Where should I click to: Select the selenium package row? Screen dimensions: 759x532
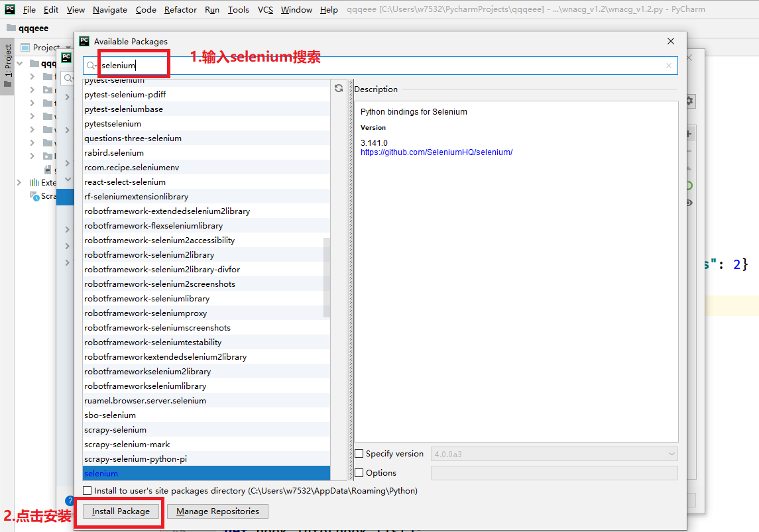click(x=206, y=474)
